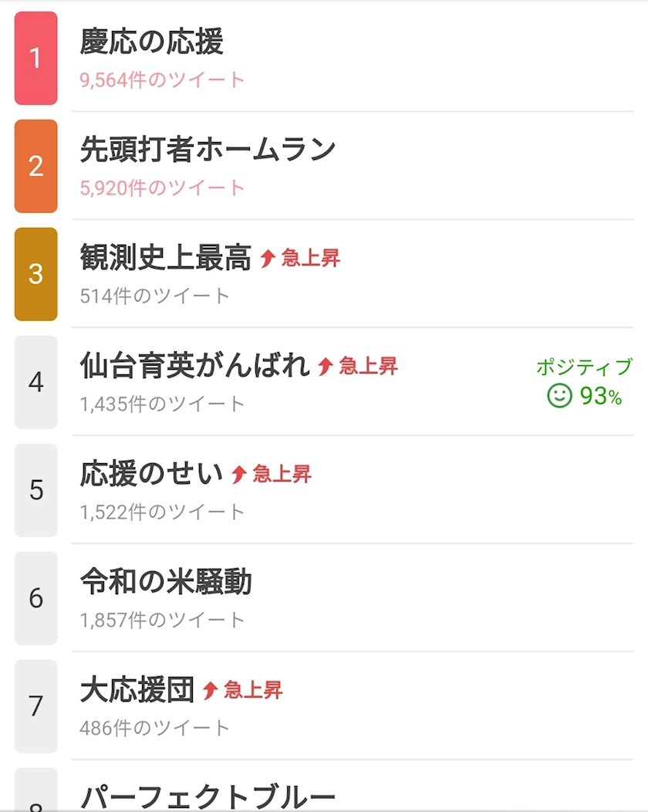648x812 pixels.
Task: Click the orange rank 2 badge
Action: (x=35, y=166)
